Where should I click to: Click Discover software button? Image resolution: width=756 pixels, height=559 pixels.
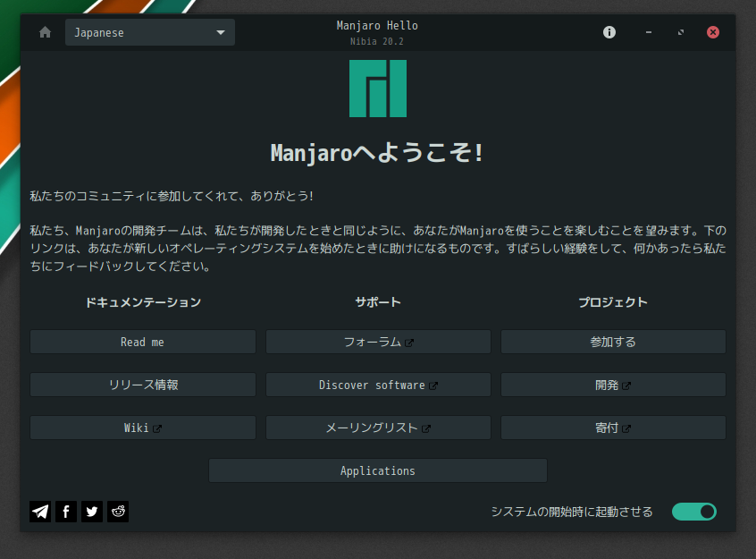click(378, 385)
